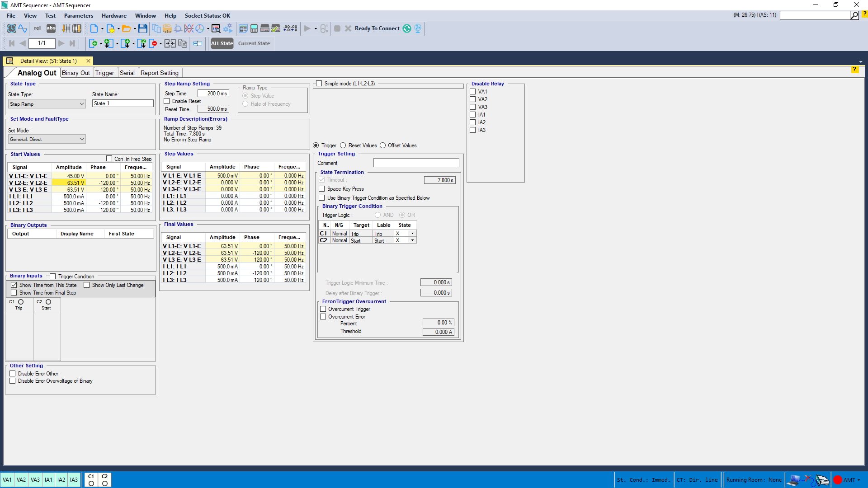Disable relay VA2 checkbox

click(473, 99)
